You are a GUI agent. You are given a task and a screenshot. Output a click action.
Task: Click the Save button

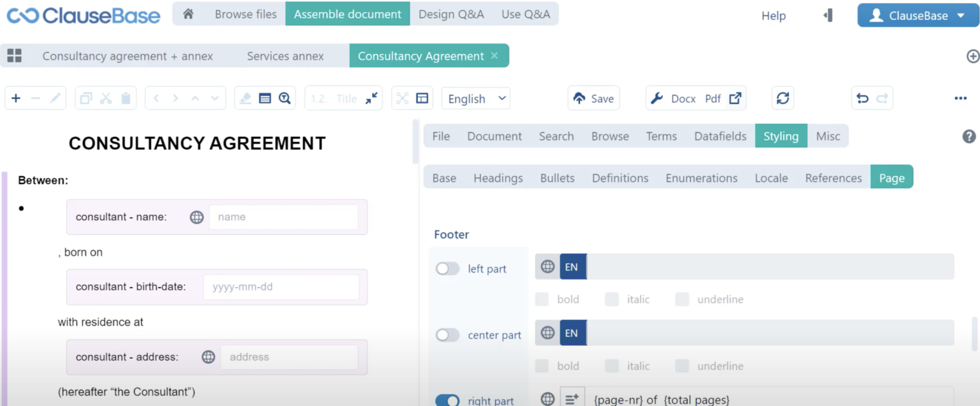593,98
